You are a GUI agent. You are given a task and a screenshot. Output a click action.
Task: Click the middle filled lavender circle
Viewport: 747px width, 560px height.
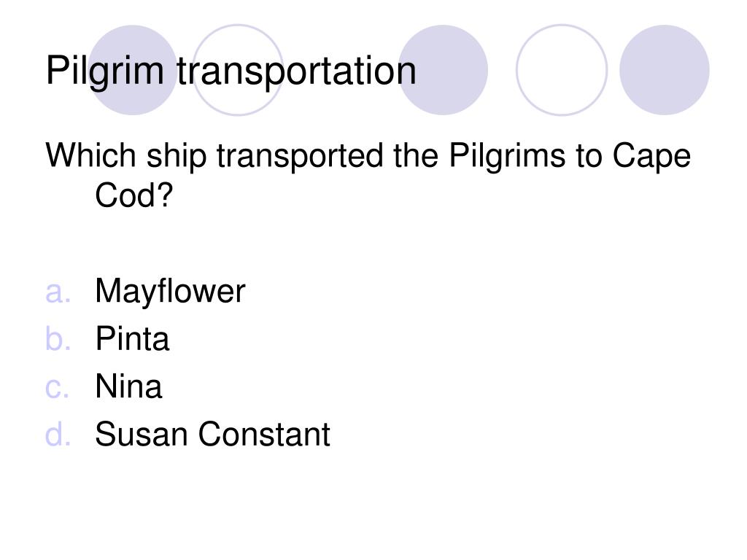pyautogui.click(x=443, y=70)
